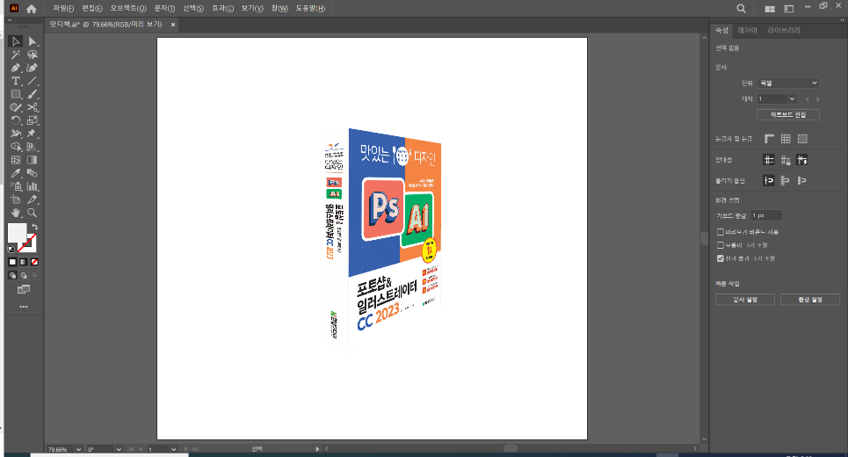The image size is (848, 457).
Task: Select the Hand tool
Action: (16, 213)
